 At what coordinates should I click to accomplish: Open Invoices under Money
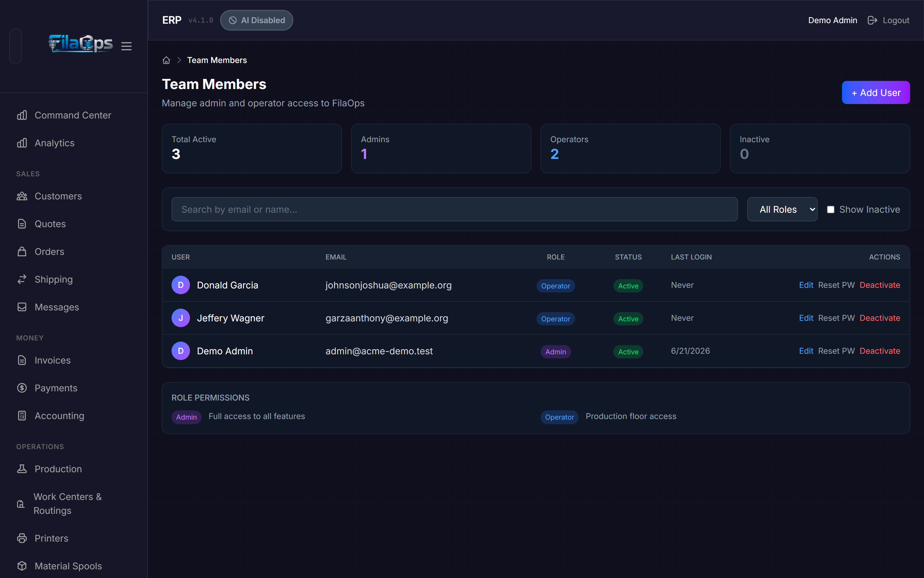[74, 360]
